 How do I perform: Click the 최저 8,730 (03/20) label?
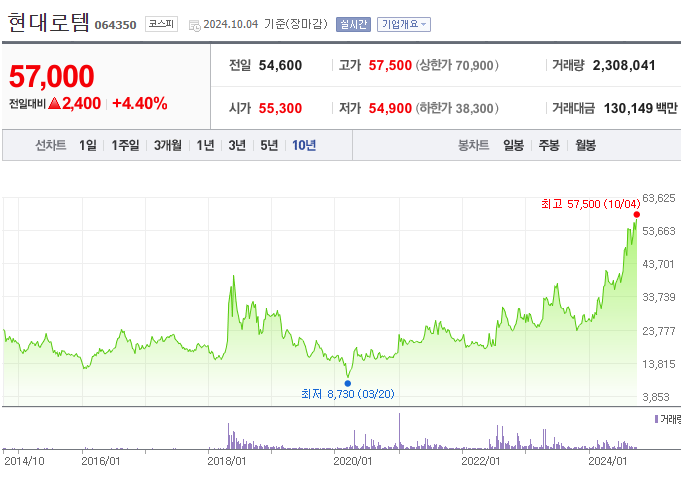click(x=348, y=394)
